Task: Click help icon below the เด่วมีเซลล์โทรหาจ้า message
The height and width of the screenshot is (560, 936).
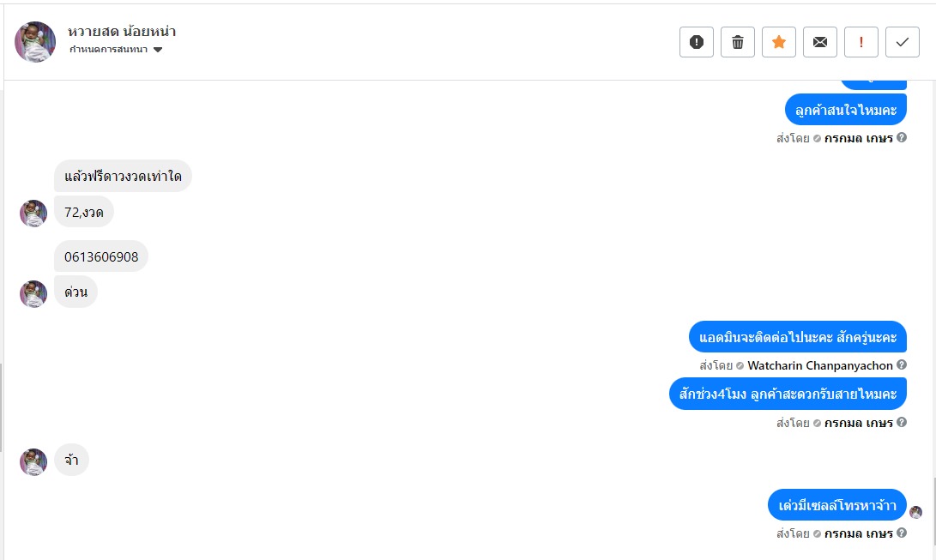Action: click(902, 533)
